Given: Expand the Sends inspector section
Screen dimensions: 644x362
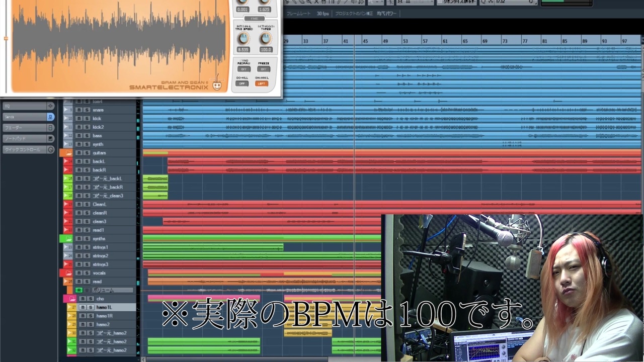Looking at the screenshot, I should pyautogui.click(x=28, y=117).
